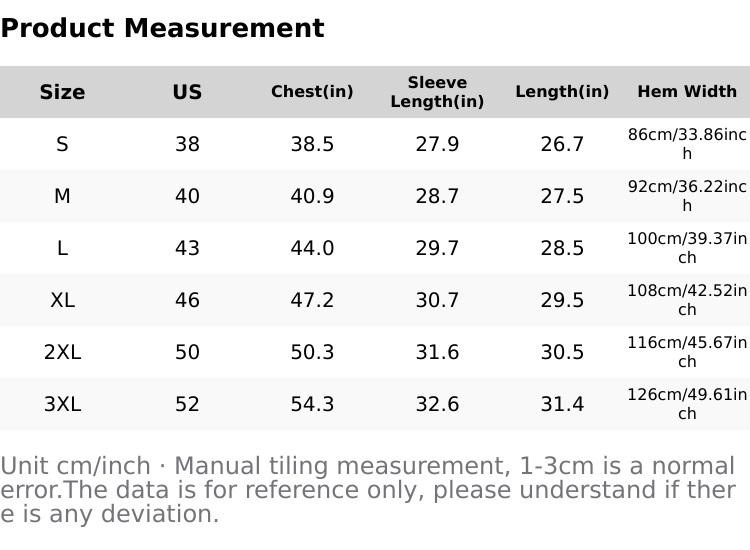The height and width of the screenshot is (550, 750).
Task: Click hem width 126cm/49.61inch cell
Action: [687, 404]
